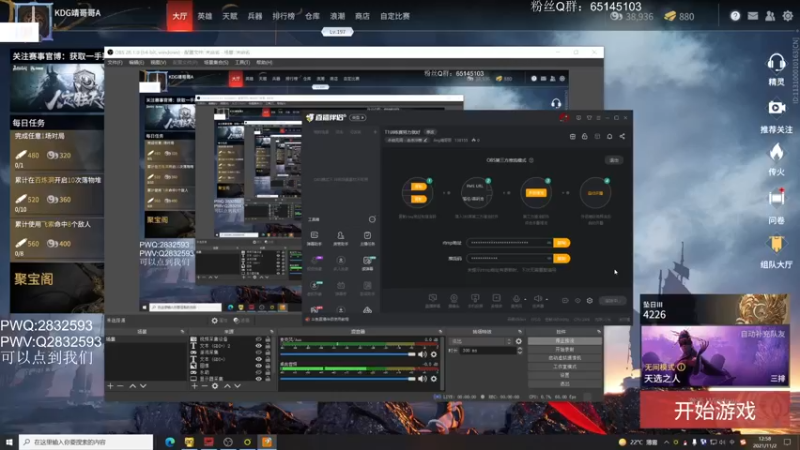
Task: Open the 组队大厅 team lobby icon
Action: 777,243
